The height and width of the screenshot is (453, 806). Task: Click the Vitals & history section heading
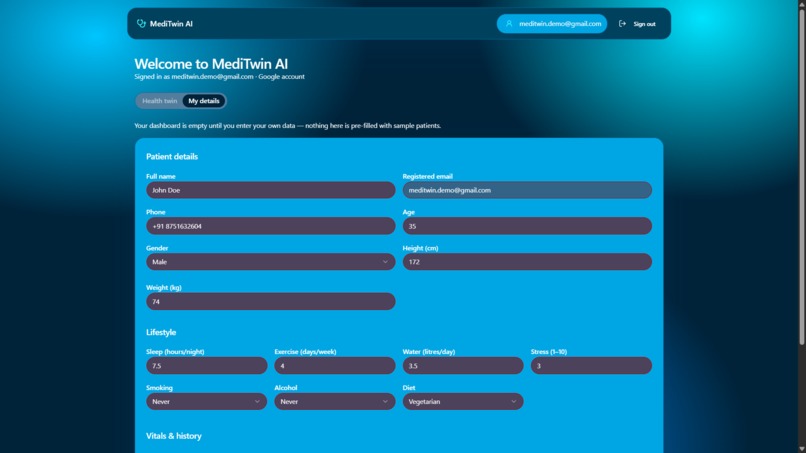[174, 436]
